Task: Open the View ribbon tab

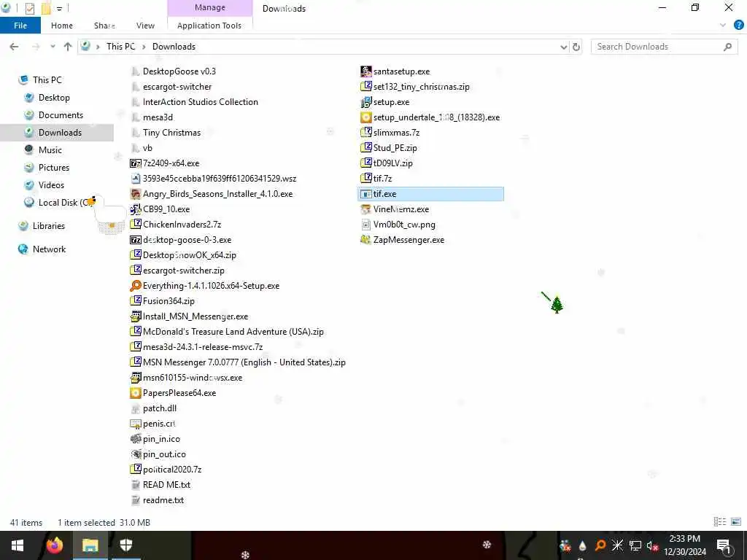Action: 145,26
